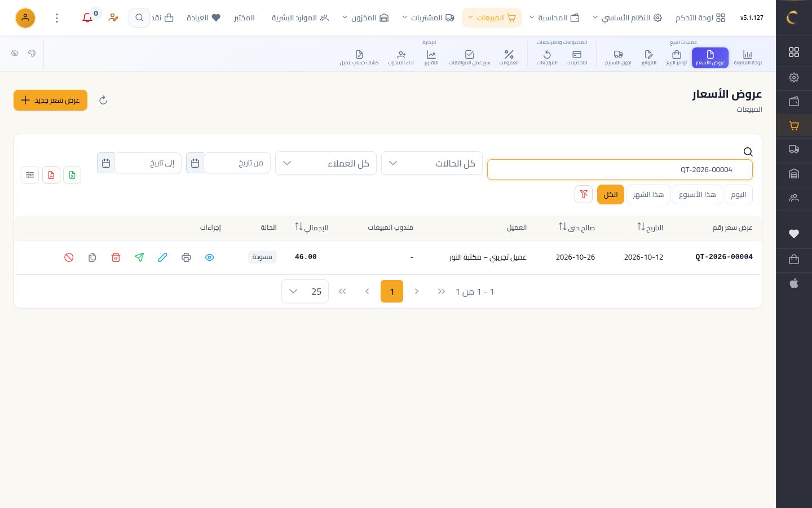Clear filters with red funnel icon
Screen dimensions: 812x508
tap(584, 194)
